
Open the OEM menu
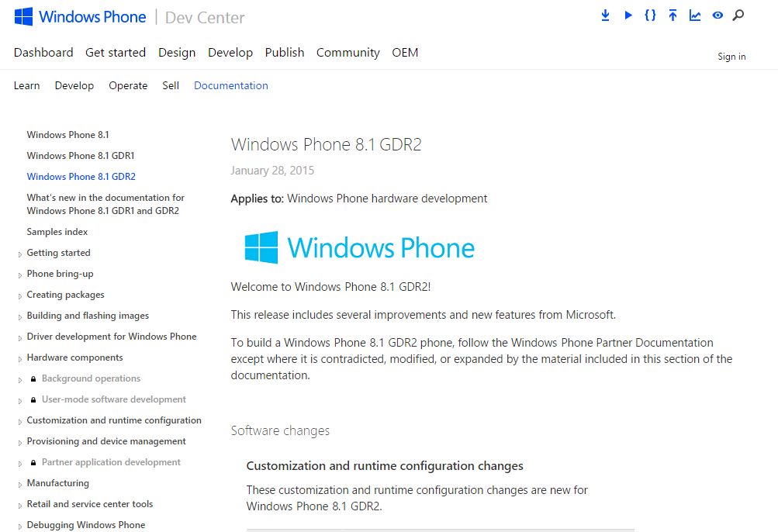point(405,53)
